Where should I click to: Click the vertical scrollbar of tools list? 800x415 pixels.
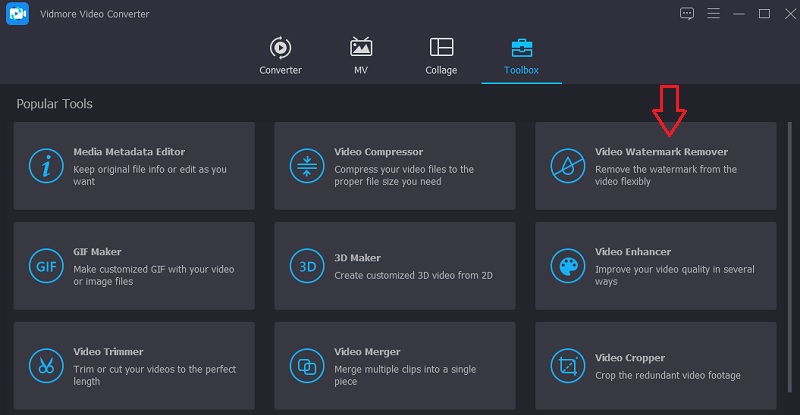coord(790,257)
